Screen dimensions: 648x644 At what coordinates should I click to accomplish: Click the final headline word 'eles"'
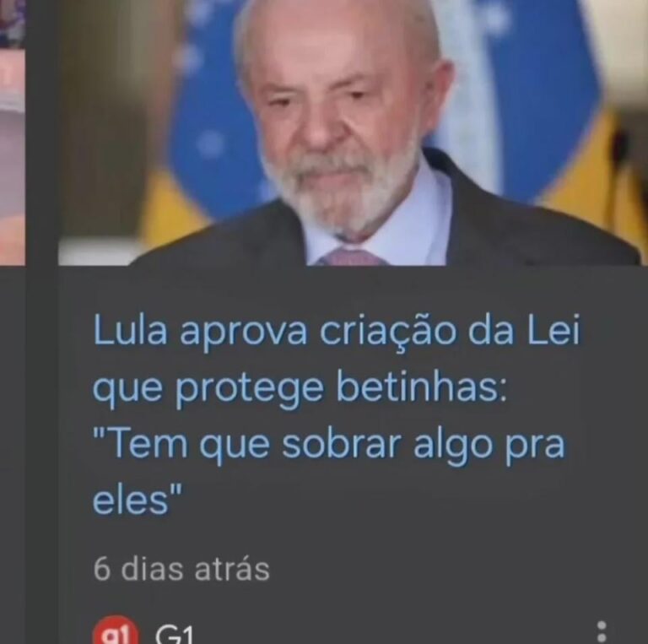point(137,499)
